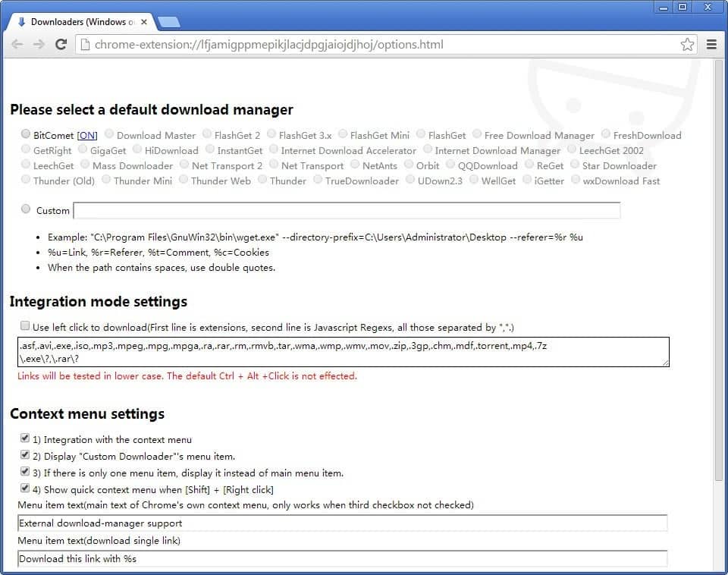
Task: Choose Download Master as default manager
Action: pos(109,134)
